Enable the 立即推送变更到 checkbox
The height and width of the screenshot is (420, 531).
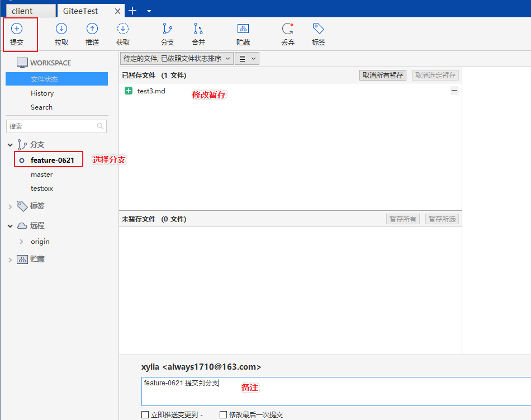pyautogui.click(x=145, y=415)
